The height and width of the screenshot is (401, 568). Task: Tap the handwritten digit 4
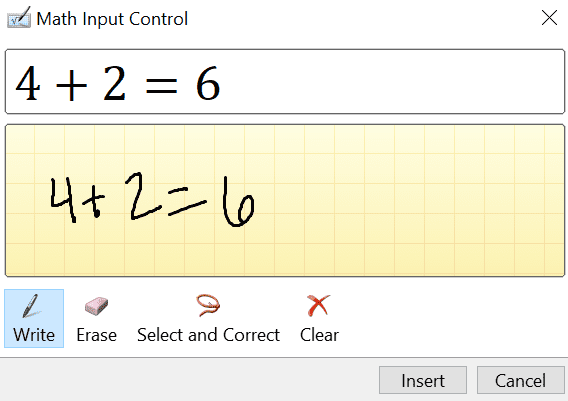click(64, 199)
